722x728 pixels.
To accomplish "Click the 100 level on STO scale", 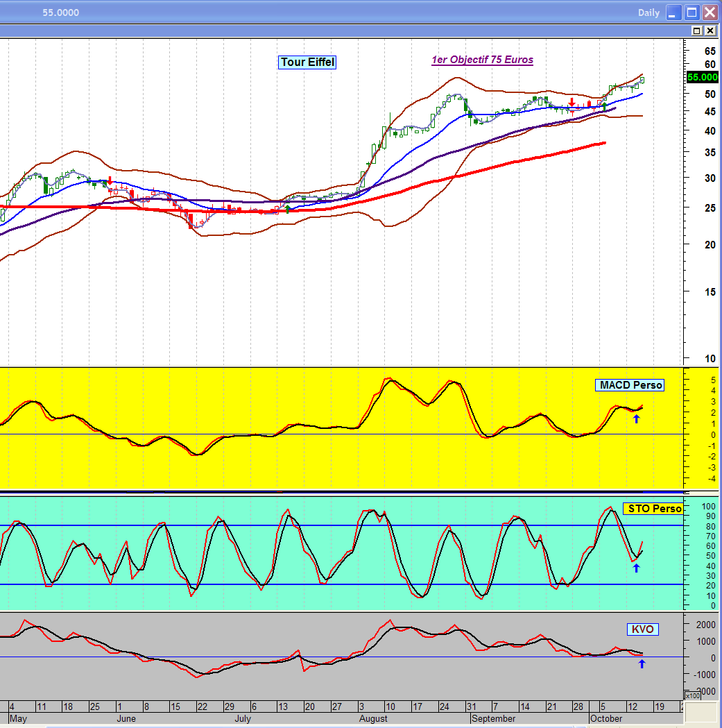I will pyautogui.click(x=708, y=507).
